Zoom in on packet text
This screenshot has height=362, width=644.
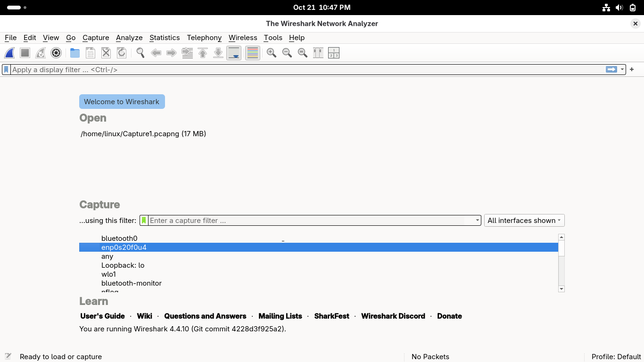pos(271,53)
